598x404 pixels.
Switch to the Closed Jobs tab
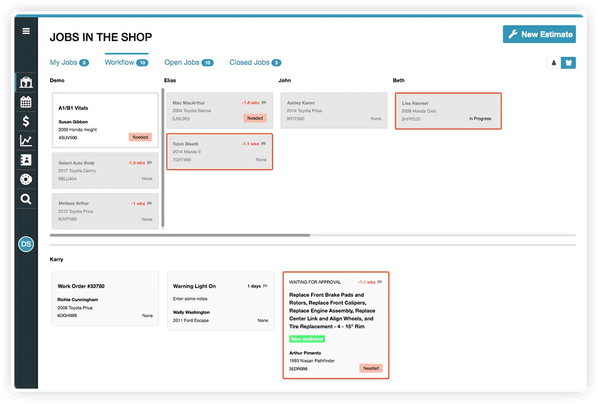tap(255, 63)
